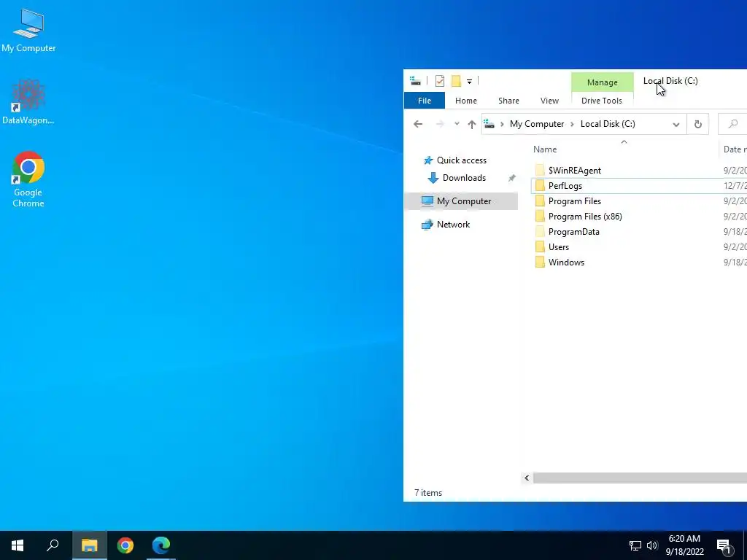This screenshot has height=560, width=747.
Task: Select the ProgramData folder
Action: (573, 231)
